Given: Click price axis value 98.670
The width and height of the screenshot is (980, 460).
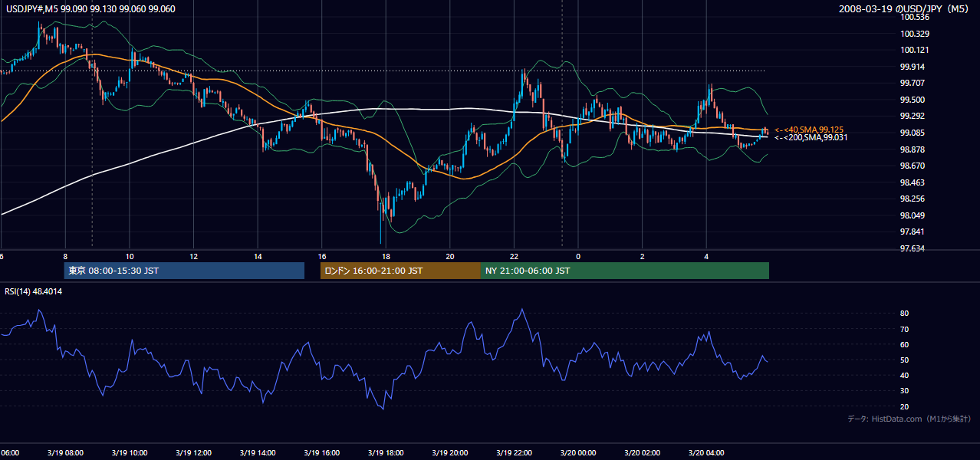Looking at the screenshot, I should [913, 166].
